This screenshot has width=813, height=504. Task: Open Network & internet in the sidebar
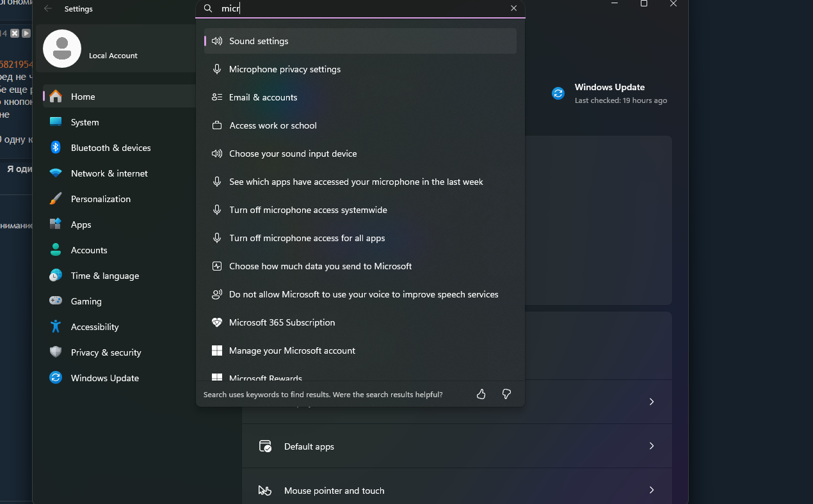tap(119, 173)
